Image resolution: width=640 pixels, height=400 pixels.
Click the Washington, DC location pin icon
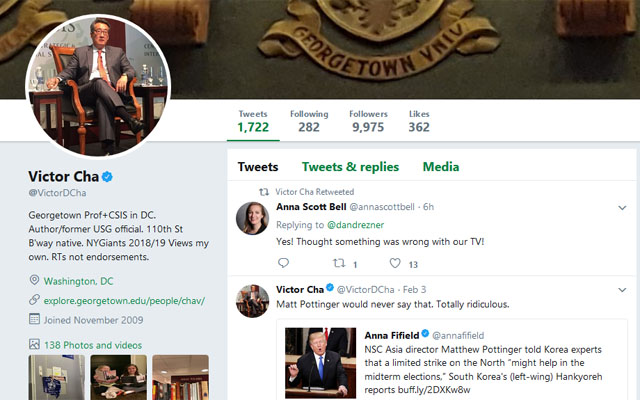(34, 281)
